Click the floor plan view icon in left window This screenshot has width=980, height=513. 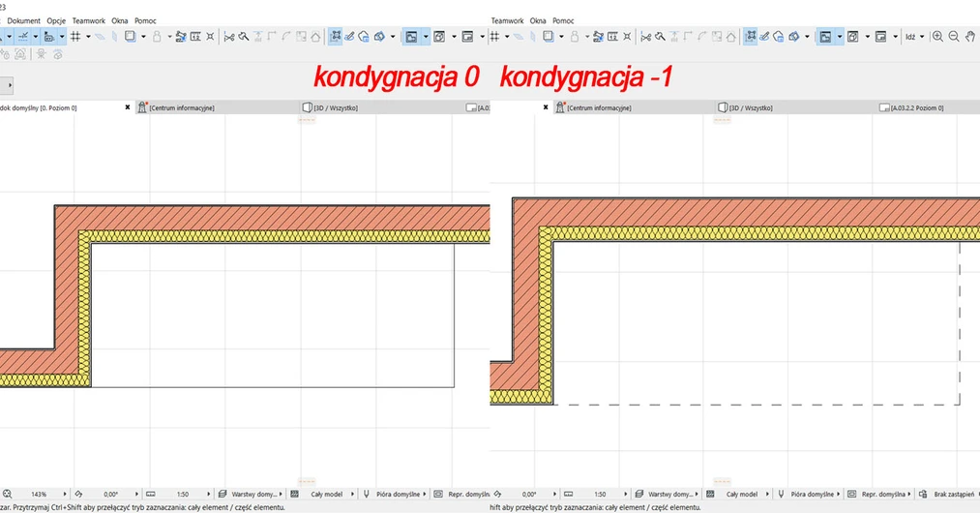tap(411, 36)
